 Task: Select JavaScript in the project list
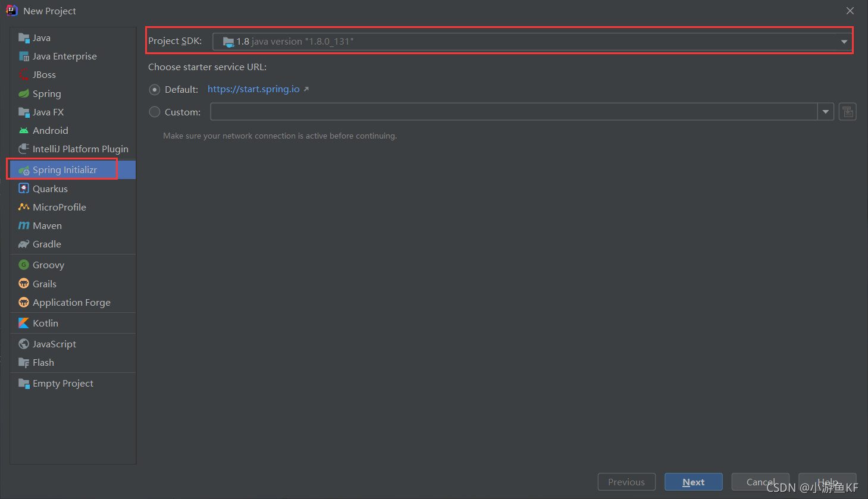coord(73,344)
